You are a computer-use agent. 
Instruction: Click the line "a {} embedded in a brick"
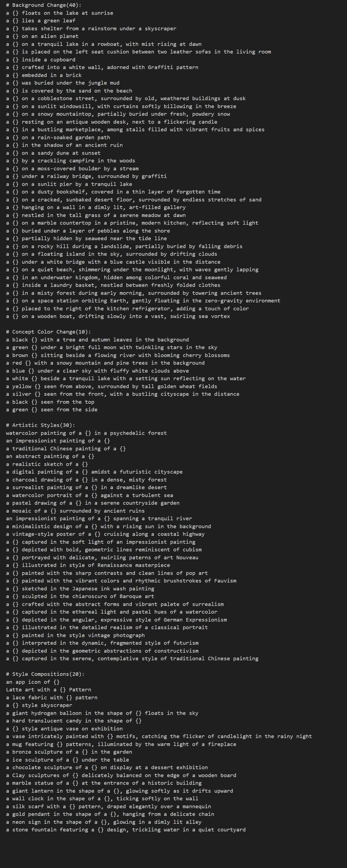click(x=44, y=75)
